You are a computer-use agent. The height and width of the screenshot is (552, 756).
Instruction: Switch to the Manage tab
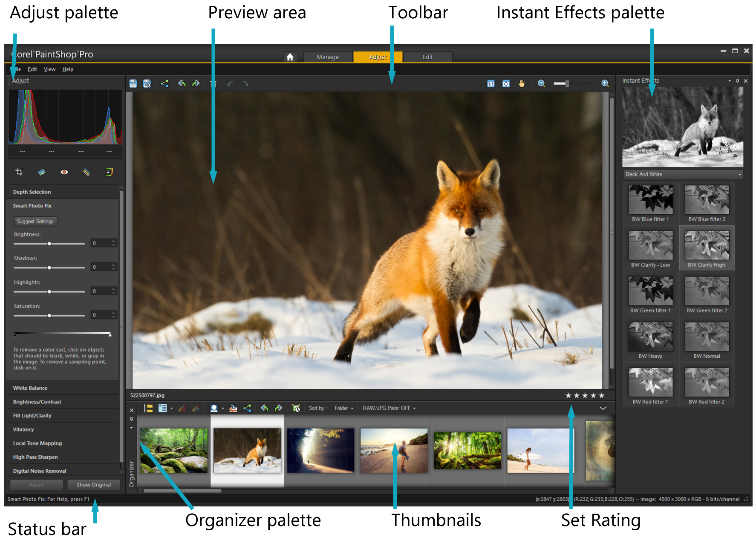pyautogui.click(x=328, y=57)
